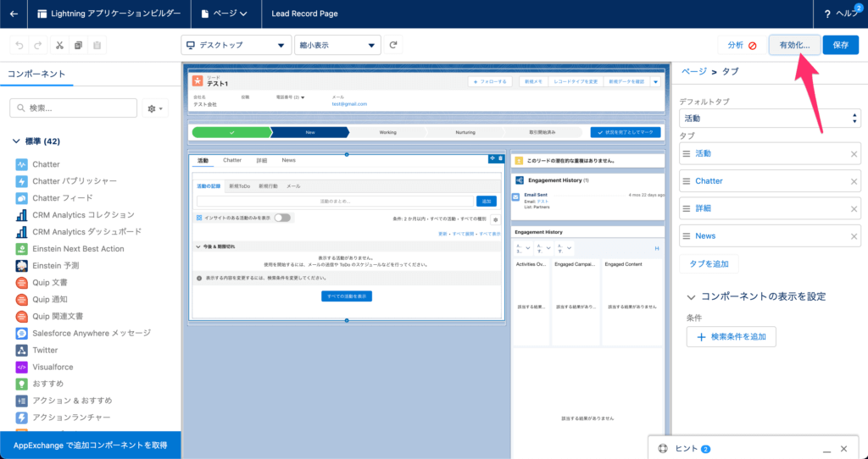Open the コンポーネント panel tab
This screenshot has width=868, height=459.
pos(36,75)
